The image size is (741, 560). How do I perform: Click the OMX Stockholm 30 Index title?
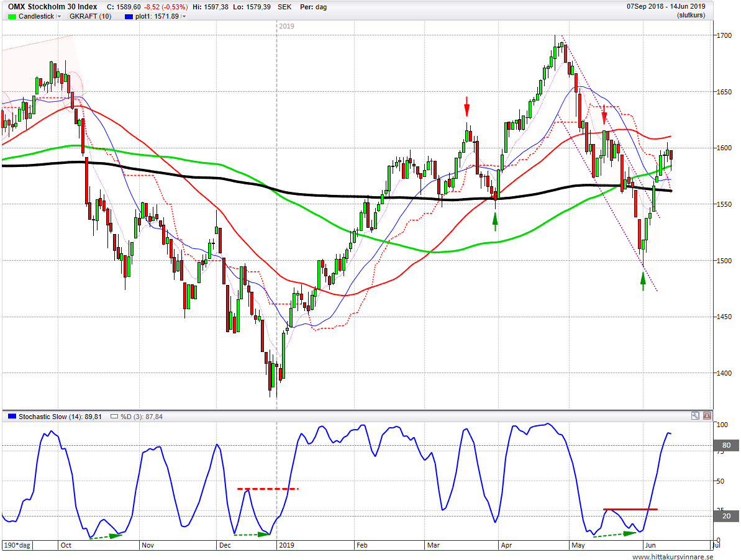pos(52,7)
